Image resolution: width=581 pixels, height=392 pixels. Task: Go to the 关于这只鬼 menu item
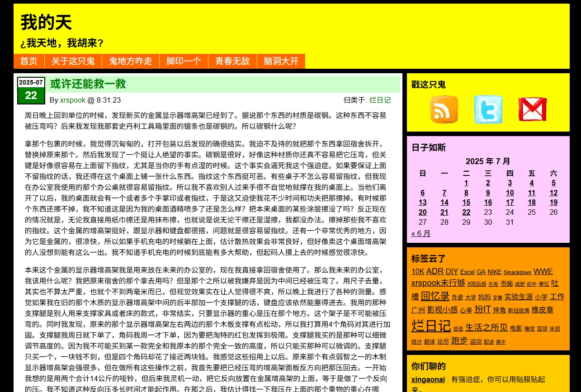click(73, 61)
